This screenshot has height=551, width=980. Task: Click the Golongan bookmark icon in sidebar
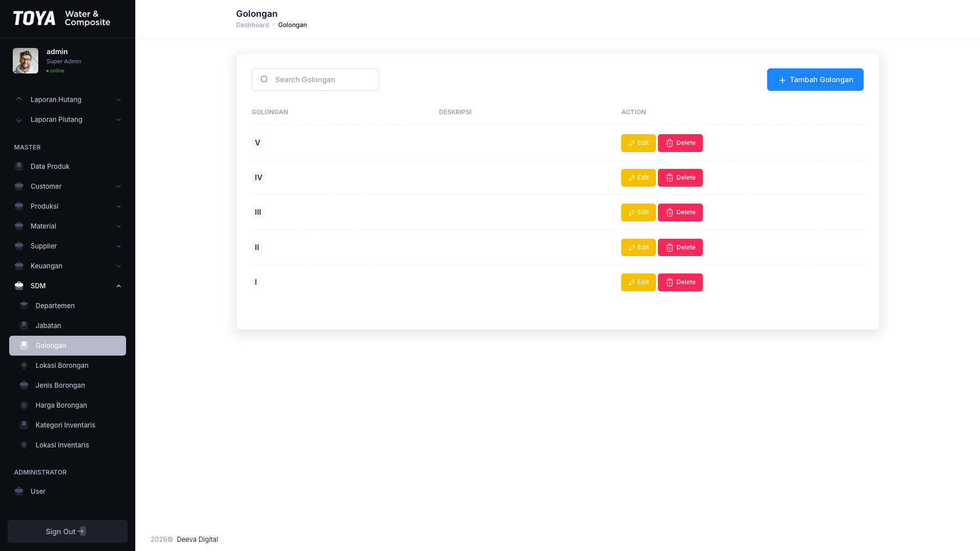pyautogui.click(x=24, y=345)
